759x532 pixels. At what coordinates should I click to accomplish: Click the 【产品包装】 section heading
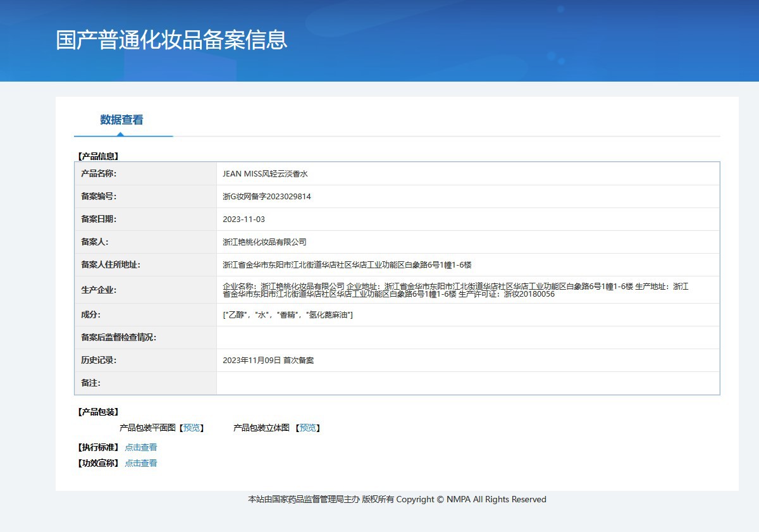[x=98, y=412]
